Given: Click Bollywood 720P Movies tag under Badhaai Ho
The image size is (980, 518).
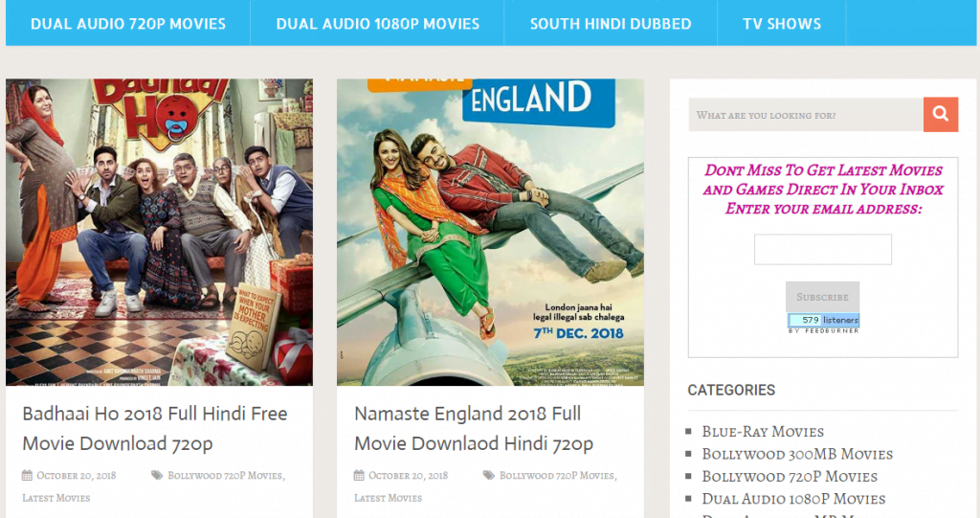Looking at the screenshot, I should (226, 476).
